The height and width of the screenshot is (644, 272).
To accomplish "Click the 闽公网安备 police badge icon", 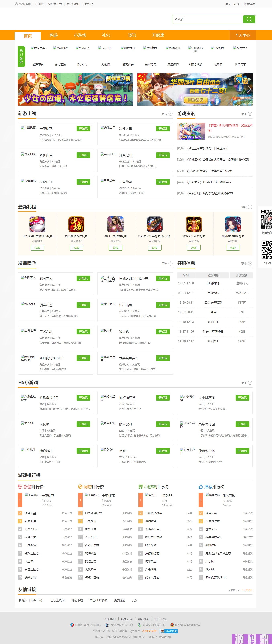I will (x=172, y=625).
